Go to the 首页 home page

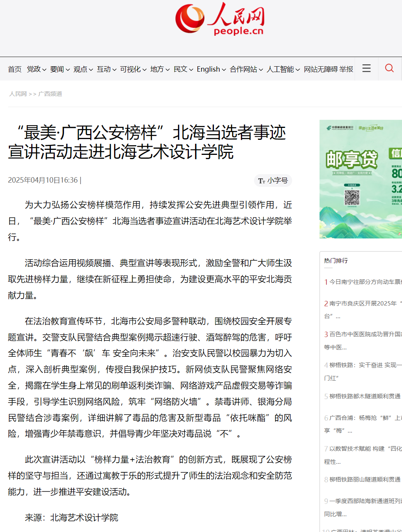pyautogui.click(x=15, y=69)
